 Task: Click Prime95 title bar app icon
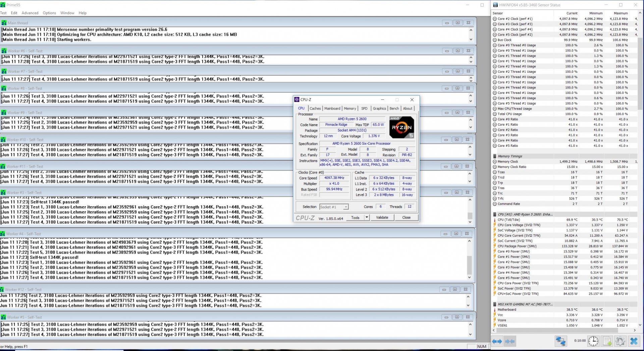coord(3,5)
